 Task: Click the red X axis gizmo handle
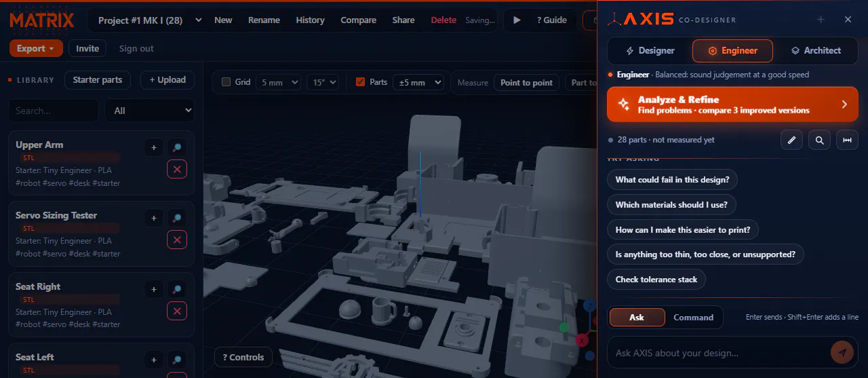point(581,340)
